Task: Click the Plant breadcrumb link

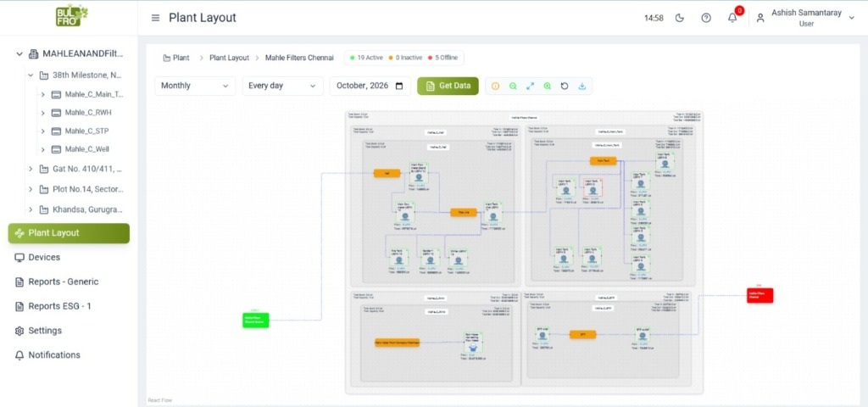Action: coord(176,58)
